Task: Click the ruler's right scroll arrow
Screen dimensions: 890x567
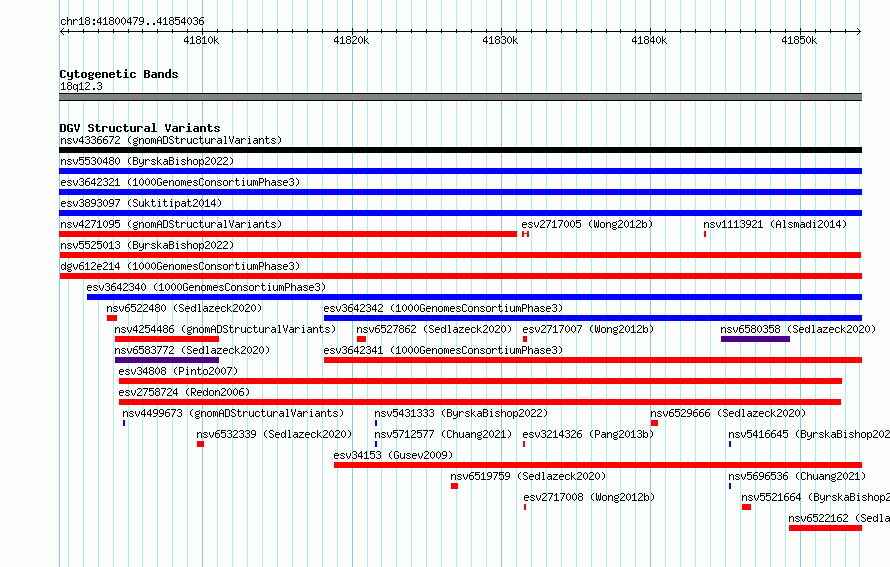Action: pyautogui.click(x=859, y=31)
